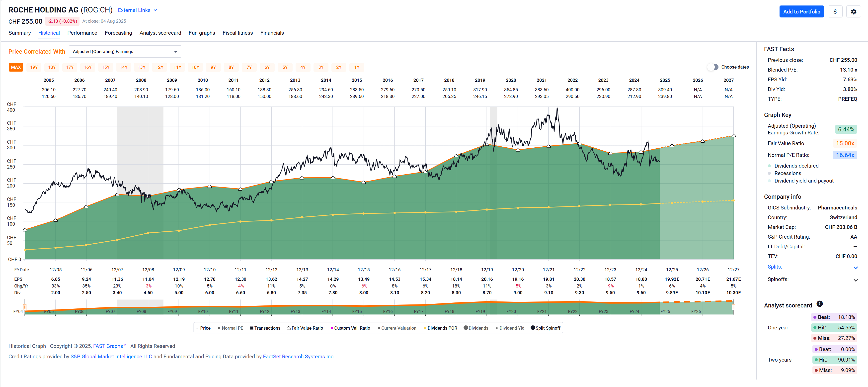
Task: Toggle Dividend Yld legend item
Action: (510, 328)
